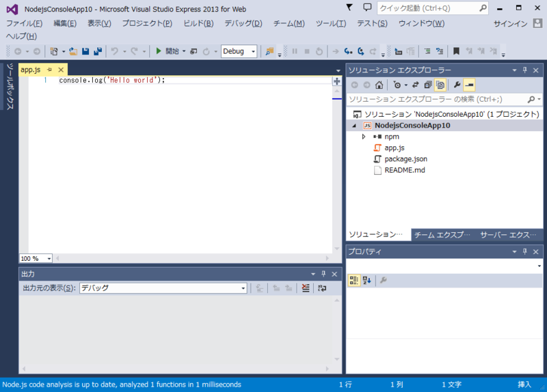This screenshot has width=547, height=392.
Task: Open the ウィンドウ(W) menu
Action: point(421,23)
